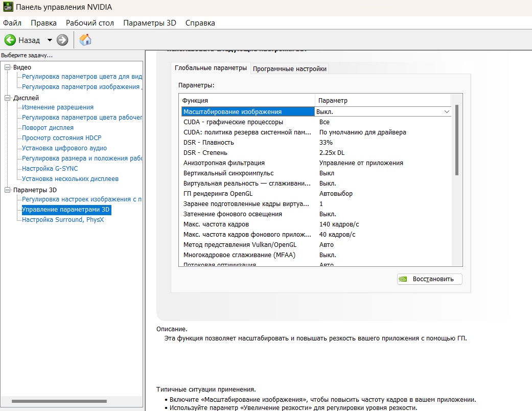Select CUDA: политика резерва системной памяти row

pos(316,132)
